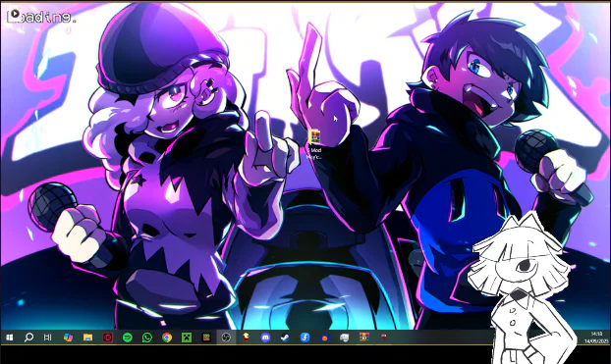Screen dimensions: 611x364
Task: Open Discord from the taskbar
Action: coord(265,338)
